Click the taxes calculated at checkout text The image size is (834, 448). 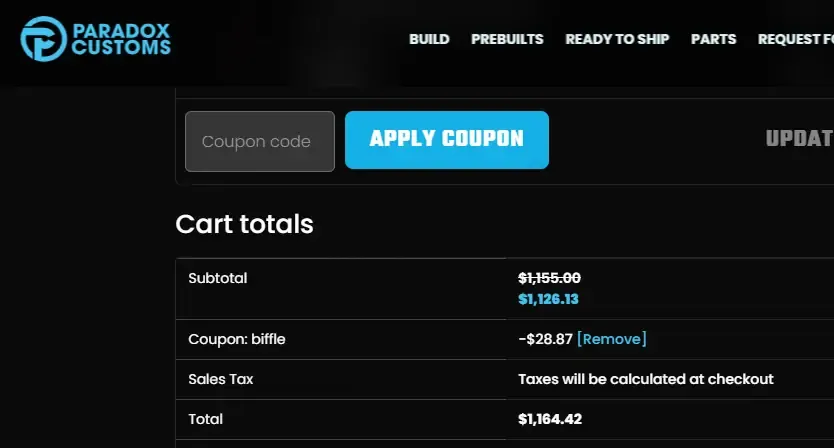pos(646,379)
